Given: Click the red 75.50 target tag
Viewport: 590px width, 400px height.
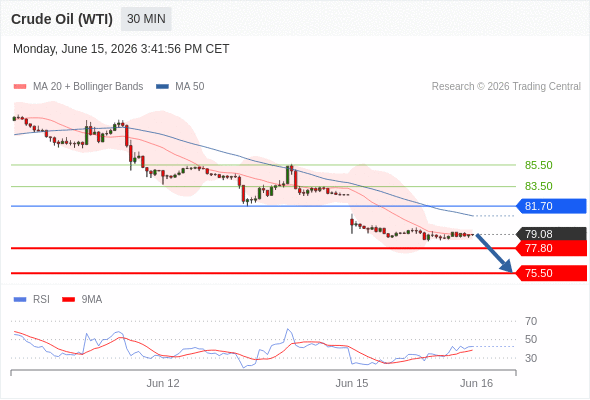Looking at the screenshot, I should pos(551,273).
